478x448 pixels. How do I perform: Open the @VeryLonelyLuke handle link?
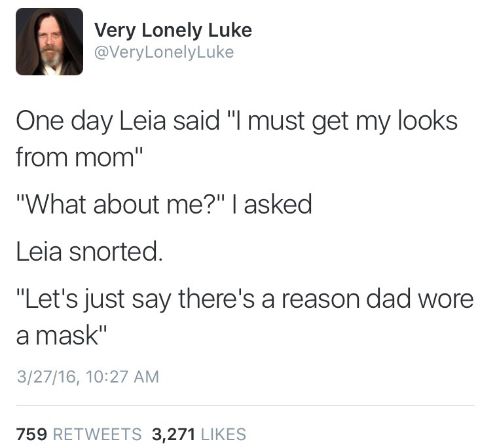coord(164,52)
